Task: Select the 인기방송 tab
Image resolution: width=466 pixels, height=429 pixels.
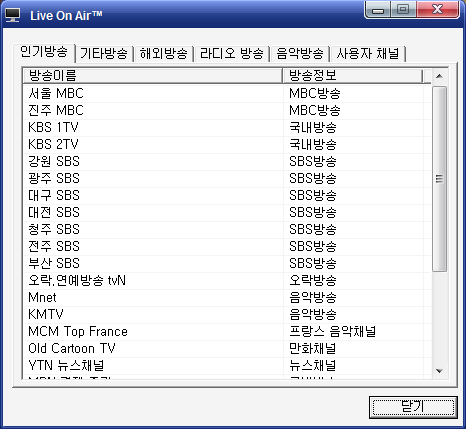Action: (x=44, y=53)
